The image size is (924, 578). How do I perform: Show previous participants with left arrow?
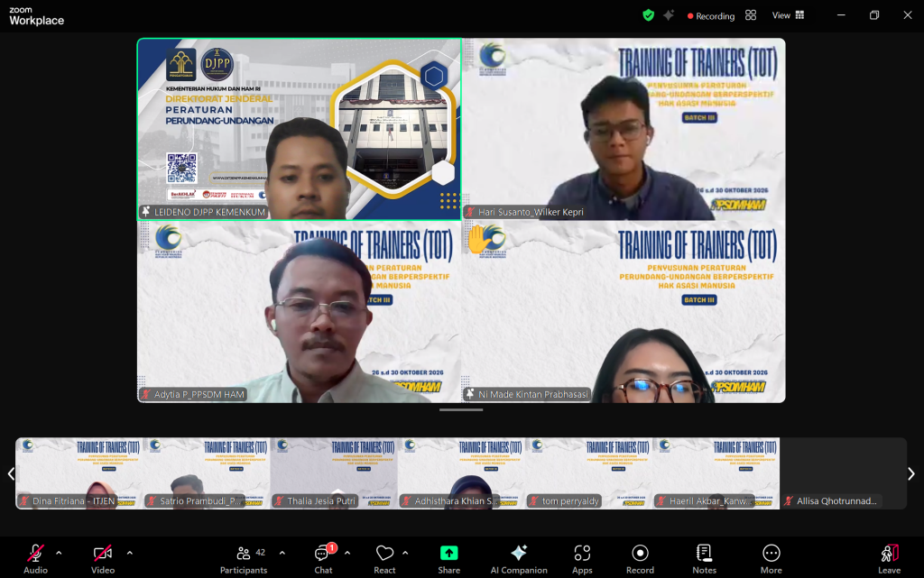coord(11,473)
